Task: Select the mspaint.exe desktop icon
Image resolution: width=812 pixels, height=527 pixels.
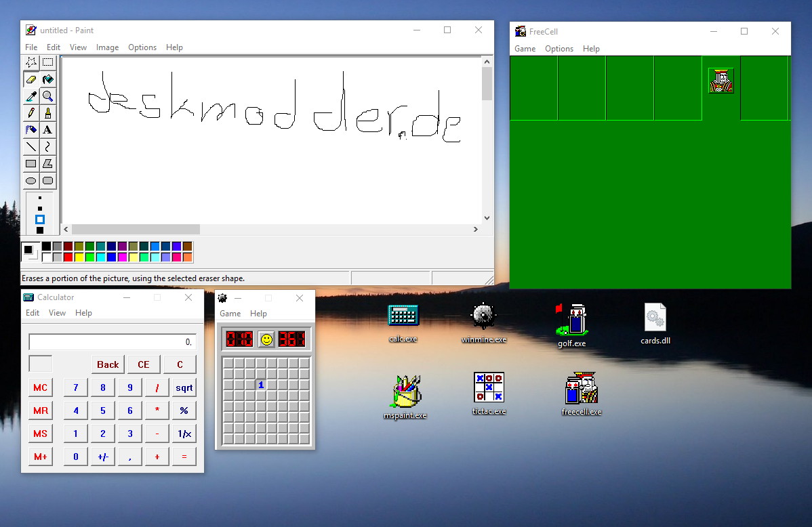Action: point(405,397)
